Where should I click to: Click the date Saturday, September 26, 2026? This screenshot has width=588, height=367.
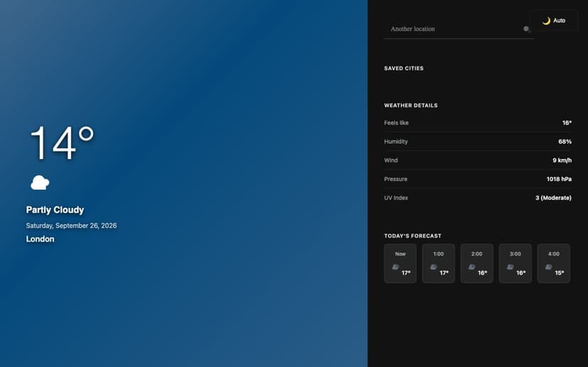point(71,226)
